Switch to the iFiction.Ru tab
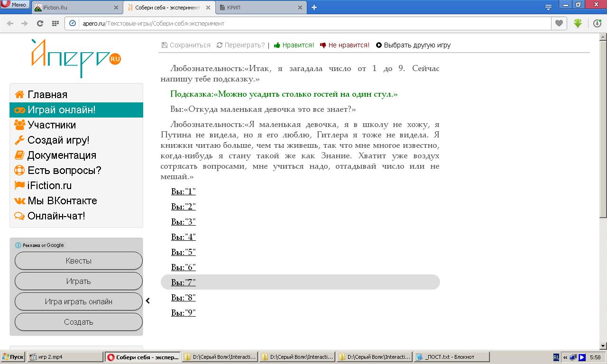This screenshot has height=364, width=607. 76,8
